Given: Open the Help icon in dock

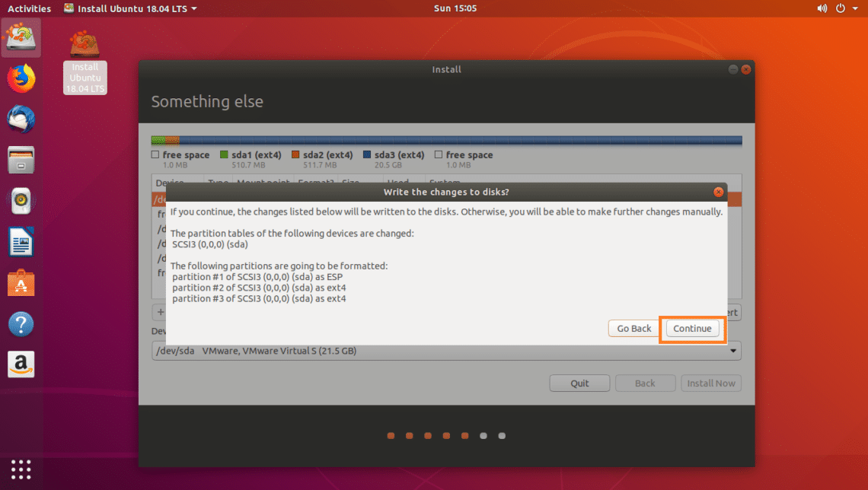Looking at the screenshot, I should [x=21, y=325].
